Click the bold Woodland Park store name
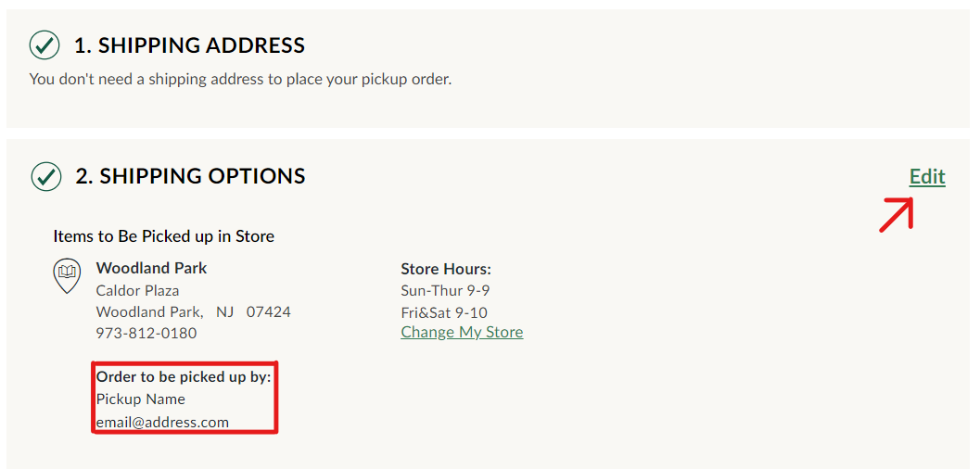980x469 pixels. [x=151, y=269]
